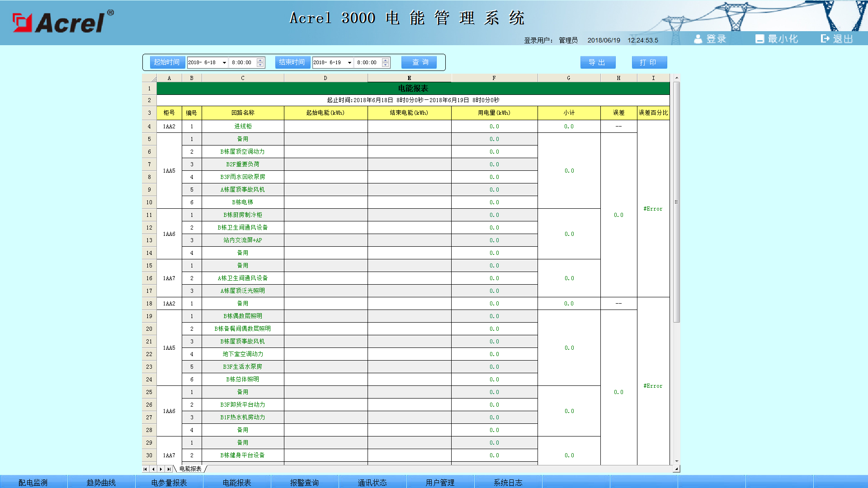Decrease start time with down spinner

click(260, 65)
